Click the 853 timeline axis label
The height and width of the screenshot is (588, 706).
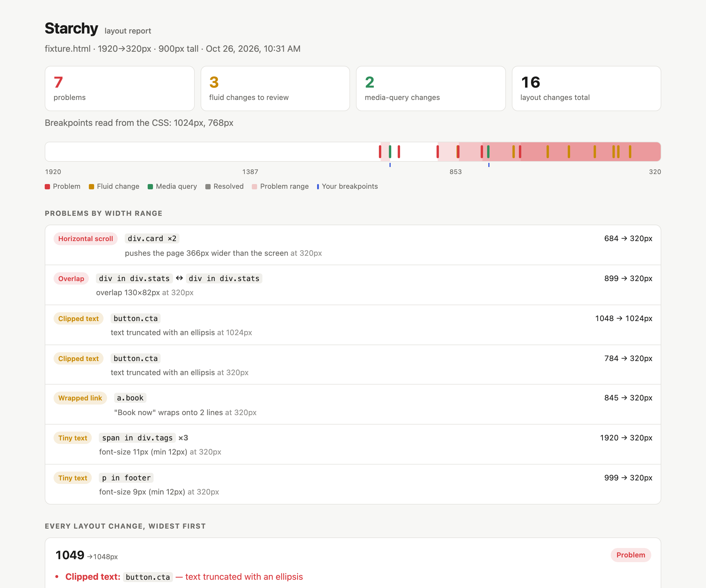click(456, 172)
